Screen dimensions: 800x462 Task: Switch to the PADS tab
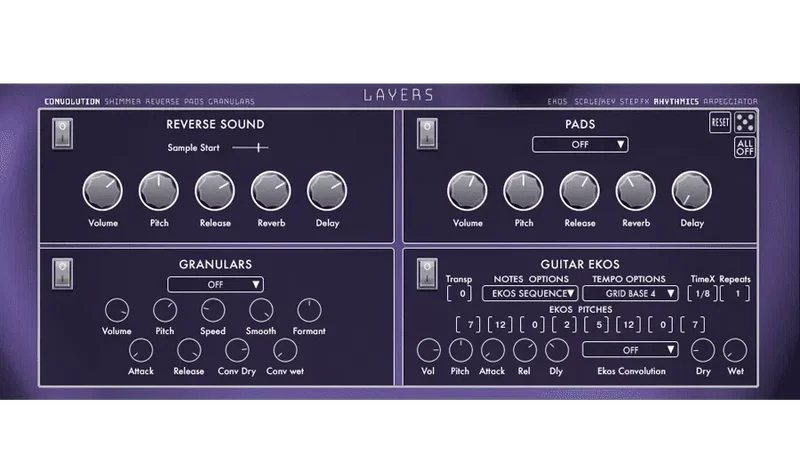pyautogui.click(x=194, y=101)
